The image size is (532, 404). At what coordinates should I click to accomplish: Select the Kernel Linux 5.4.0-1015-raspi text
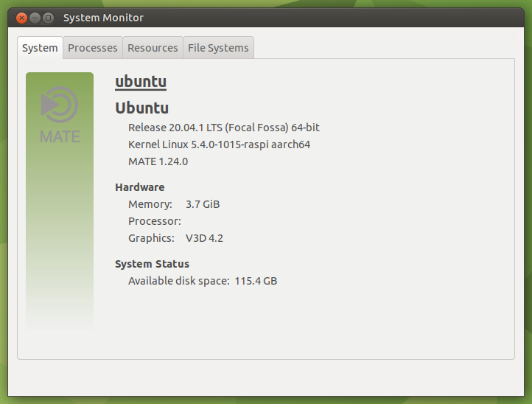tap(219, 144)
